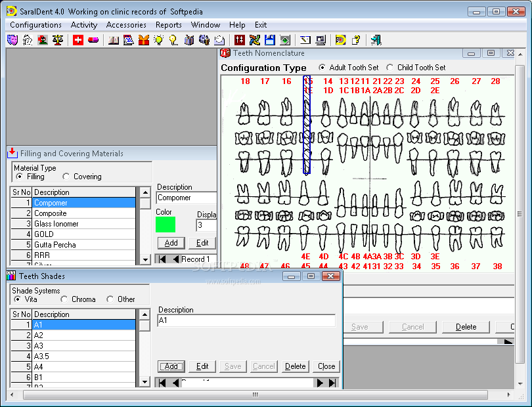Open the Window menu
Viewport: 532px width, 407px height.
point(206,25)
